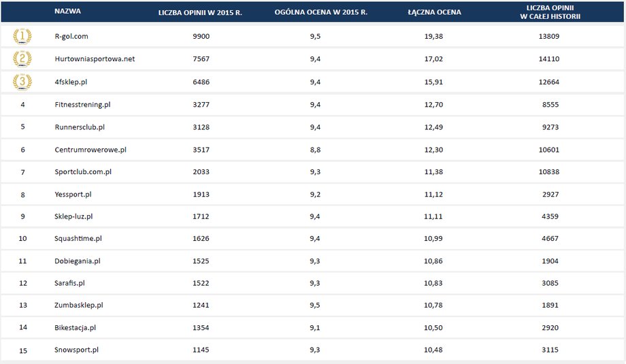Select the OGÓLNA OCENA W 2015 R. header
Image resolution: width=626 pixels, height=364 pixels.
[321, 12]
